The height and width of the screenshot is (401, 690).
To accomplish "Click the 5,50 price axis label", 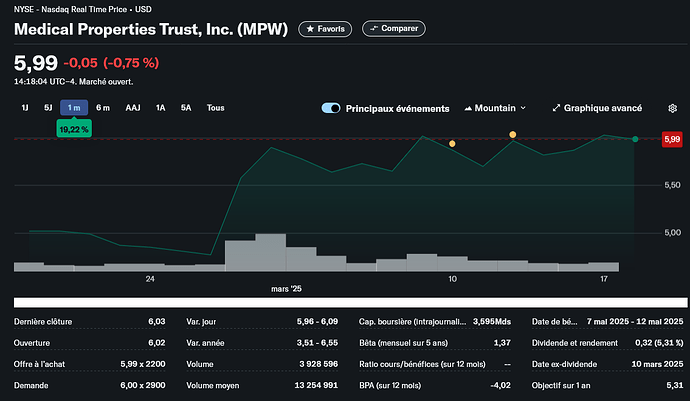I will pos(672,185).
